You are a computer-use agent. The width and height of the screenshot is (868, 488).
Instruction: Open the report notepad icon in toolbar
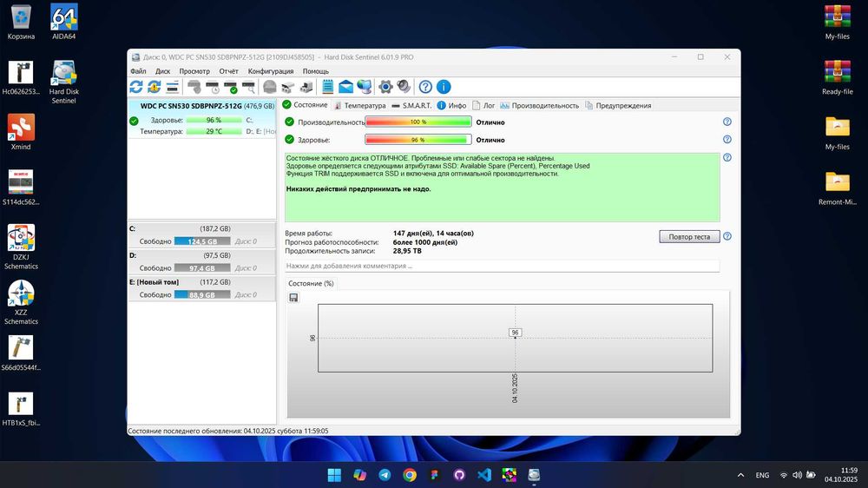(328, 87)
